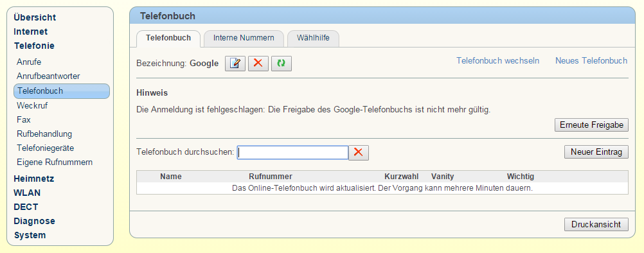Open Eigene Rufnummern page
Image resolution: width=644 pixels, height=253 pixels.
coord(55,162)
